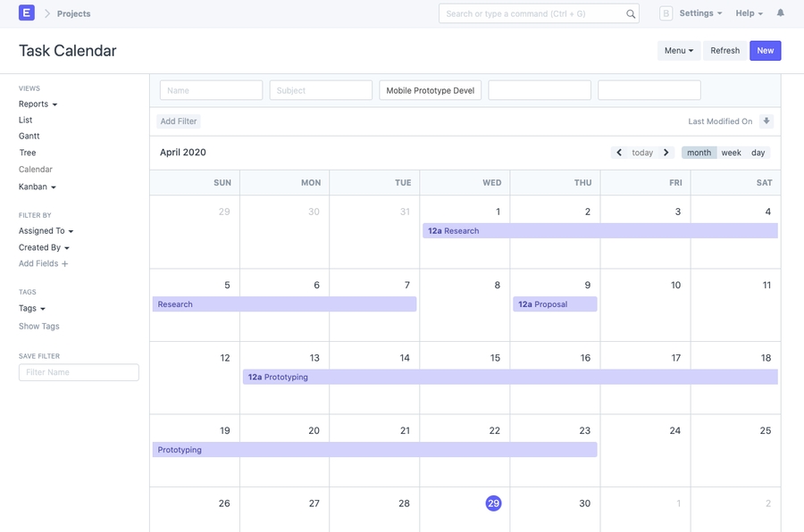Select the month view toggle

click(x=699, y=153)
